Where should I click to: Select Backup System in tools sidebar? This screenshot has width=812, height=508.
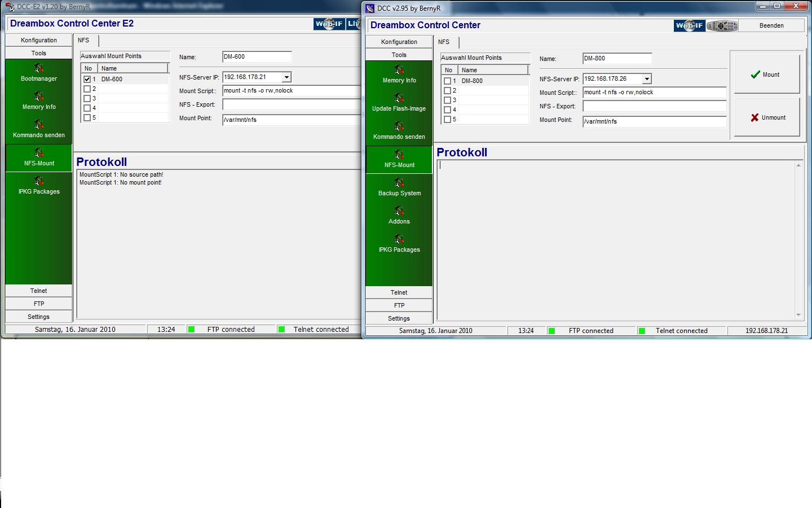pyautogui.click(x=399, y=187)
